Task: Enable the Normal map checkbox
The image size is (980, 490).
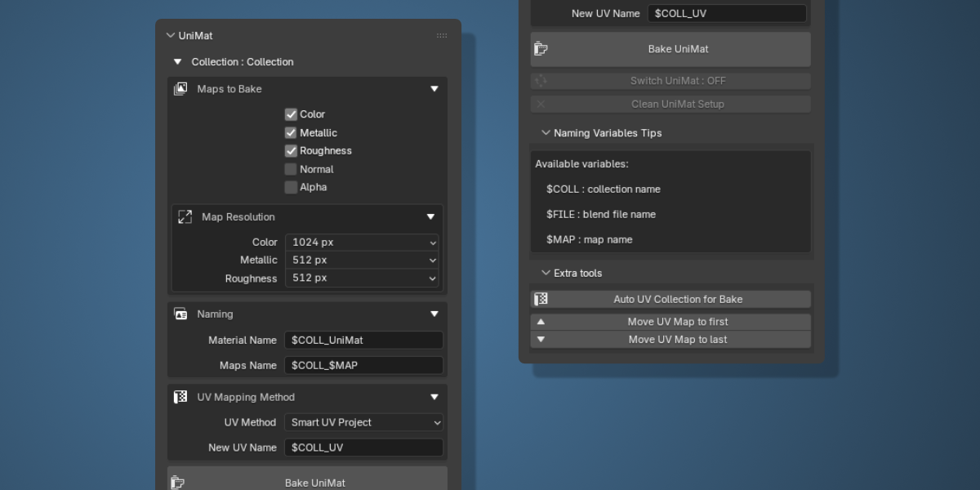Action: coord(291,169)
